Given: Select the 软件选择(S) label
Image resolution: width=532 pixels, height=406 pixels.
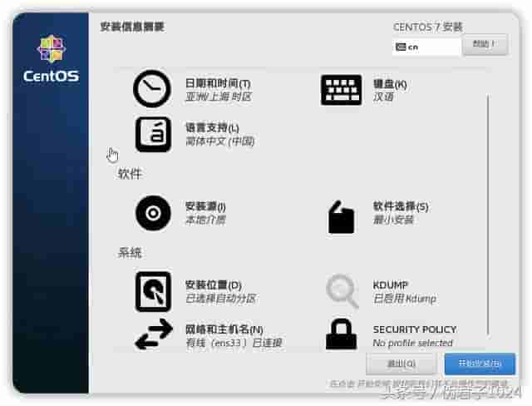Looking at the screenshot, I should point(401,206).
